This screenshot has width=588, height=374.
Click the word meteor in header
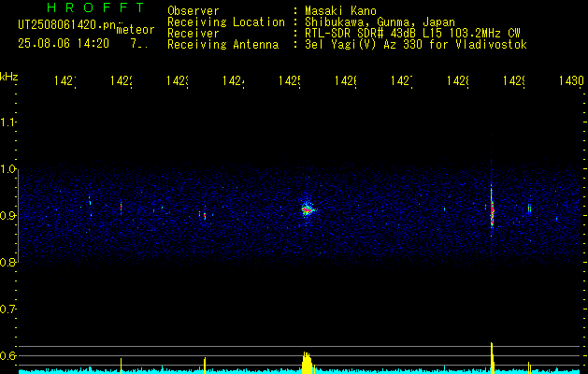136,30
